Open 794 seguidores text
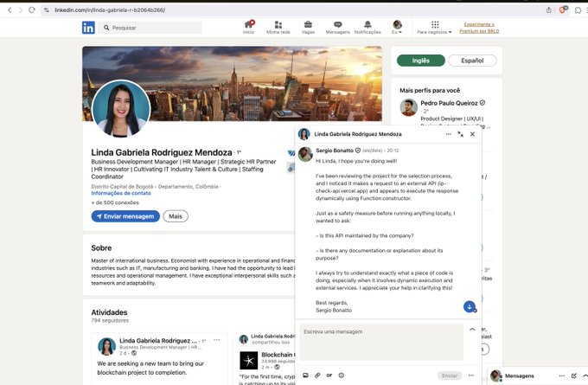The height and width of the screenshot is (385, 588). [x=110, y=320]
